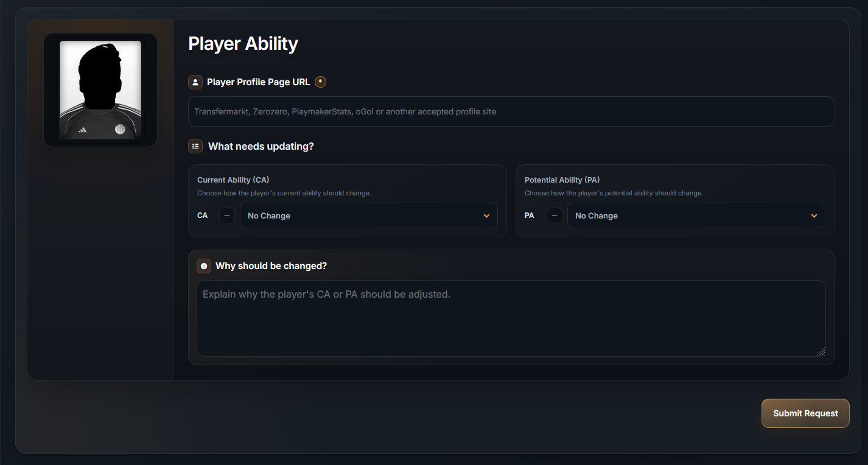
Task: Click the checklist icon beside What needs updating
Action: click(195, 146)
